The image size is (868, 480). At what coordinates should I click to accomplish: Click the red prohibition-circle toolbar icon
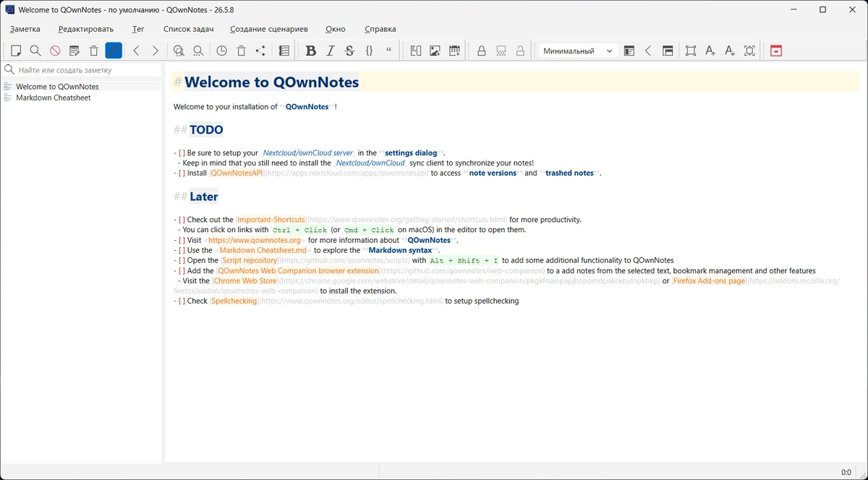[x=55, y=51]
